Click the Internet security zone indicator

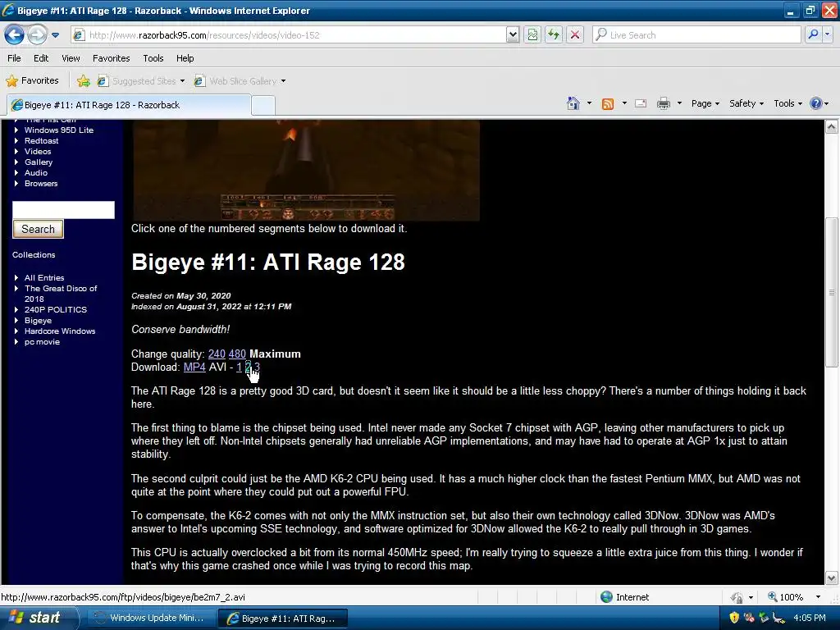(624, 597)
